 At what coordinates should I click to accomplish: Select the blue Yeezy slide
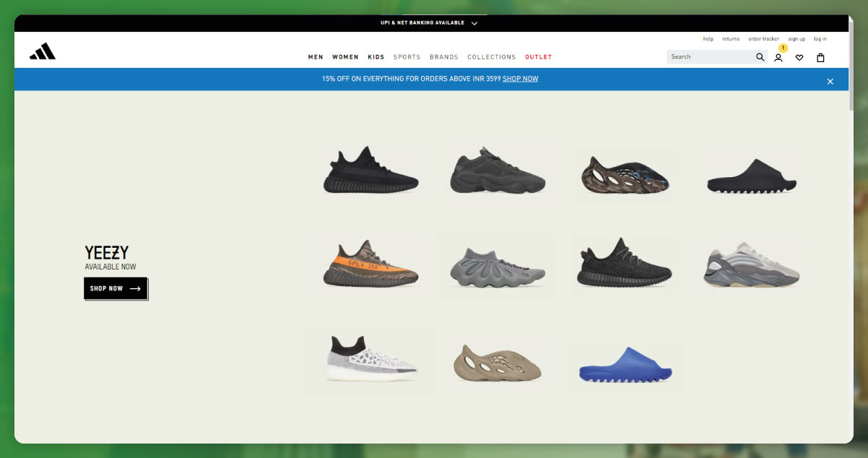625,365
